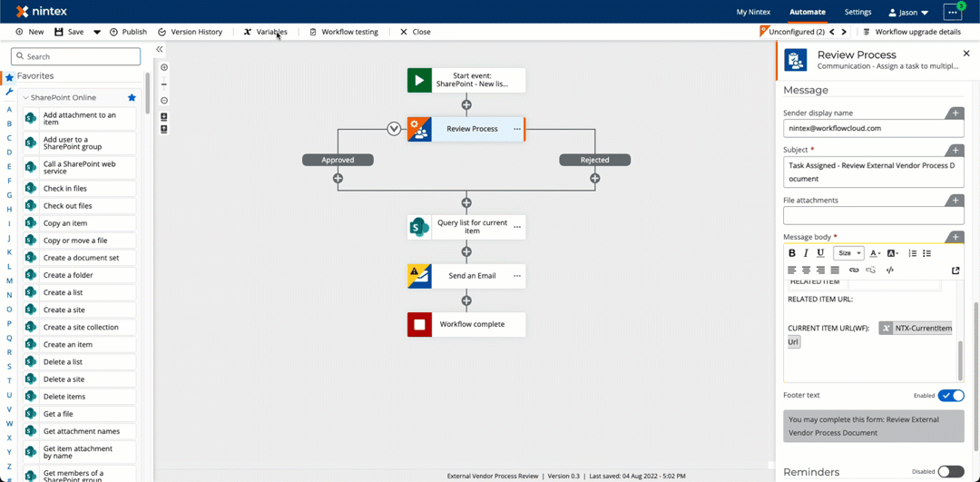Viewport: 980px width, 482px height.
Task: Select the Workflow complete stop action
Action: click(x=466, y=324)
